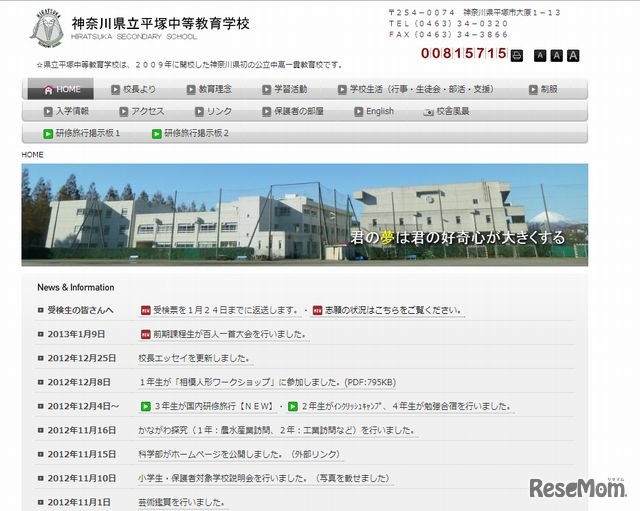This screenshot has height=511, width=640.
Task: Click the TEL (0463) 34-0320 text
Action: (449, 24)
